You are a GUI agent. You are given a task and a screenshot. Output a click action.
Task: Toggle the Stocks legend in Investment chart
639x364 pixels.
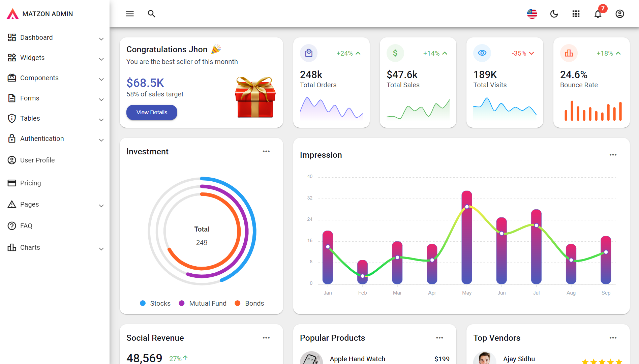click(x=155, y=303)
